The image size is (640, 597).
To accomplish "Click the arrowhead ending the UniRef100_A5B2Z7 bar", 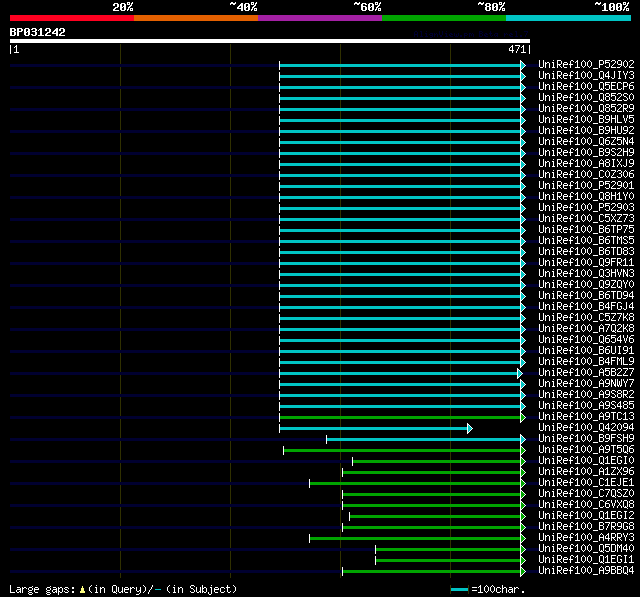I will 520,373.
